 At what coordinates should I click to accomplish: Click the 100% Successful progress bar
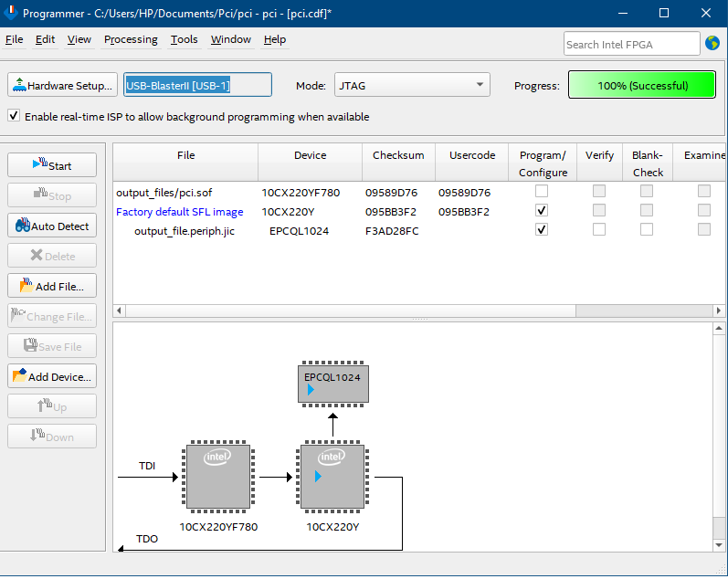pos(642,85)
